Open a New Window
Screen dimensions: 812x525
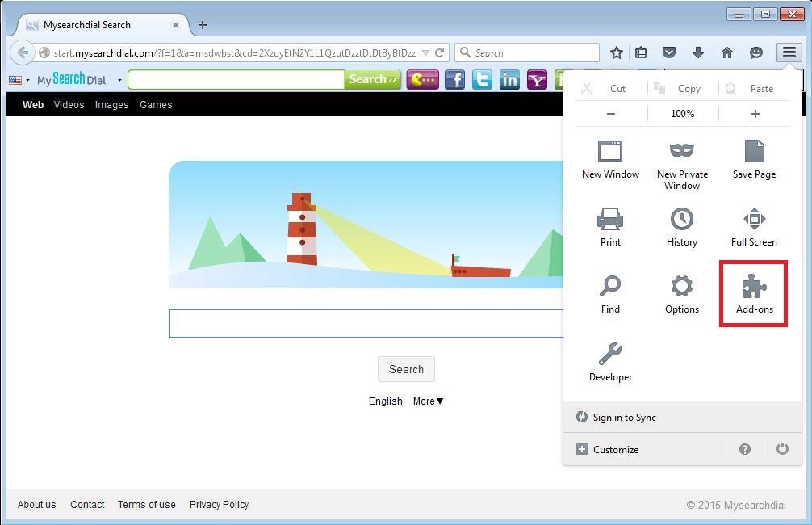[x=610, y=159]
